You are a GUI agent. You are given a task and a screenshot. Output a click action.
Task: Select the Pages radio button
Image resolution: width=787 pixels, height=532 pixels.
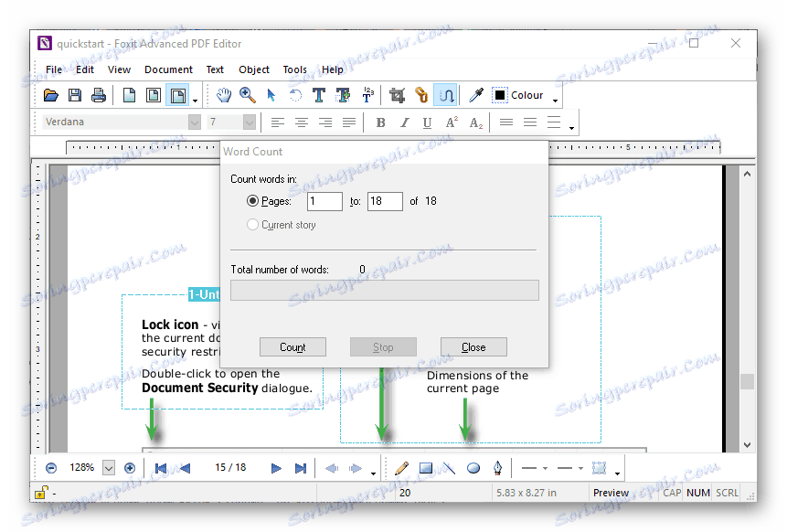tap(252, 201)
